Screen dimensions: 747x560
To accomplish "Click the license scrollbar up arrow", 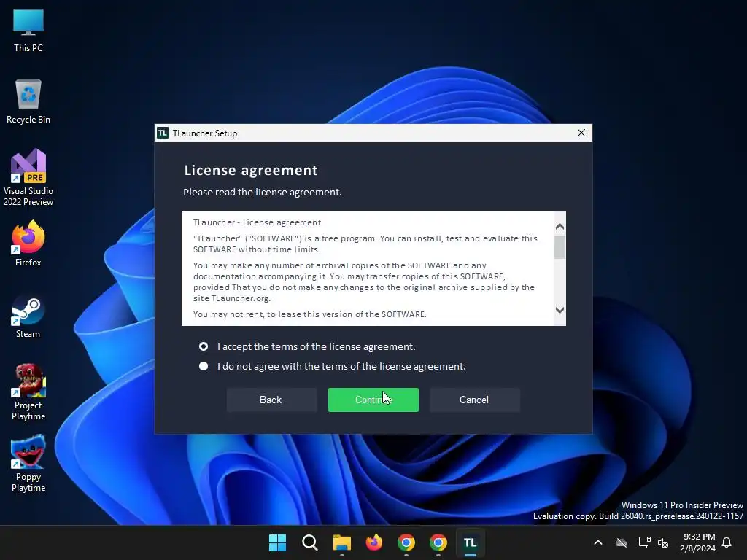I will point(560,227).
